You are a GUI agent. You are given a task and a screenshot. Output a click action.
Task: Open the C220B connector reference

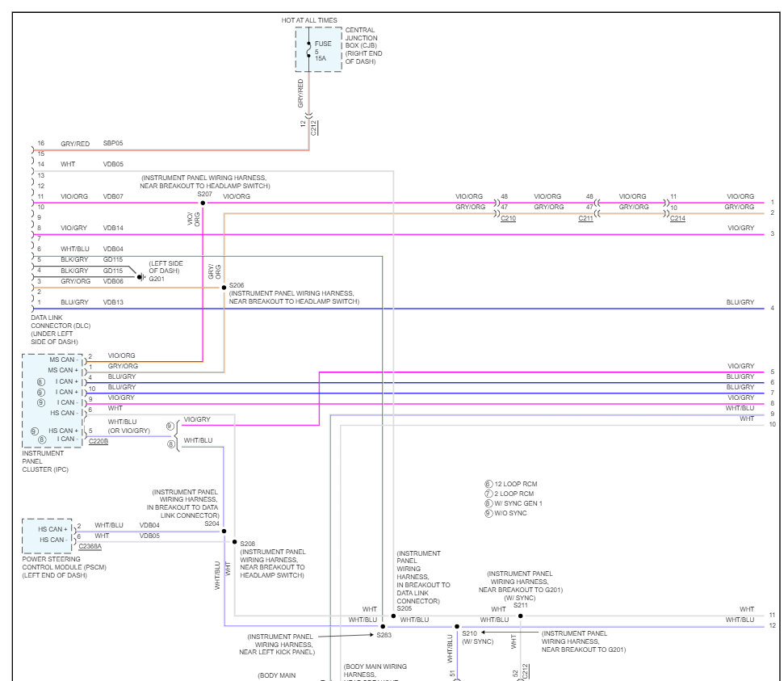pyautogui.click(x=98, y=441)
